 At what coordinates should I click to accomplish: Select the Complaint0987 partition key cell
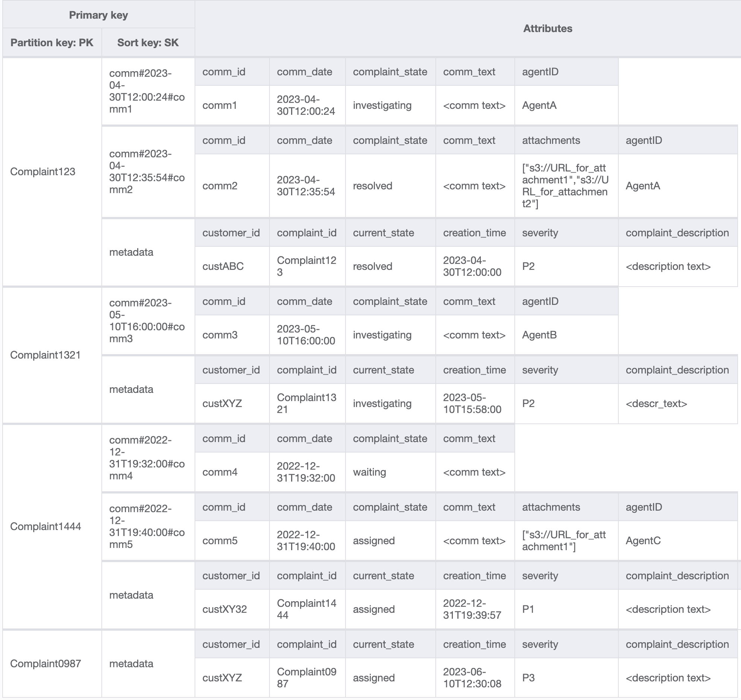pyautogui.click(x=45, y=663)
